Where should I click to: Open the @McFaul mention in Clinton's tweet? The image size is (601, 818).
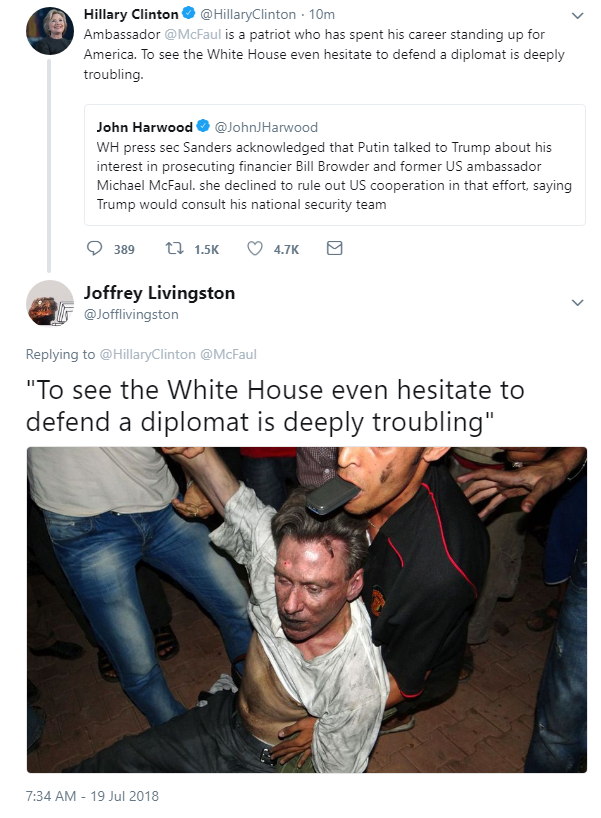193,34
